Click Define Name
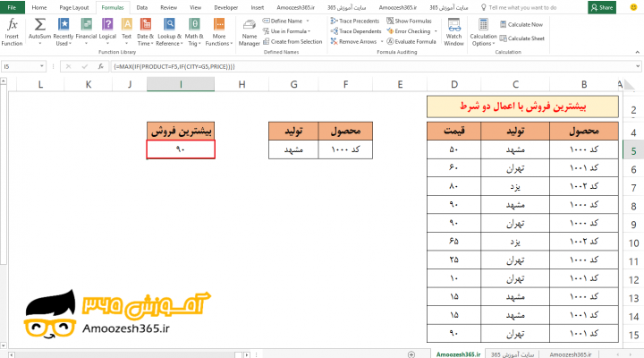The image size is (644, 358). pyautogui.click(x=283, y=21)
